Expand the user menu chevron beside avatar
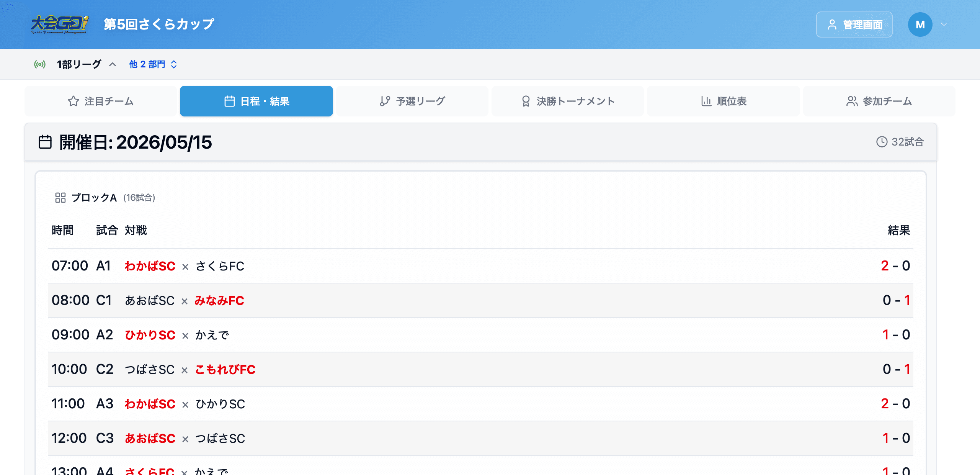This screenshot has width=980, height=475. coord(944,25)
